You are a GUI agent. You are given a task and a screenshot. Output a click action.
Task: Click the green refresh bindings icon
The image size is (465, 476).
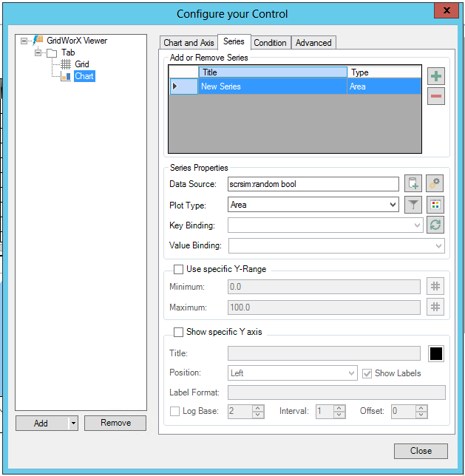pyautogui.click(x=435, y=225)
